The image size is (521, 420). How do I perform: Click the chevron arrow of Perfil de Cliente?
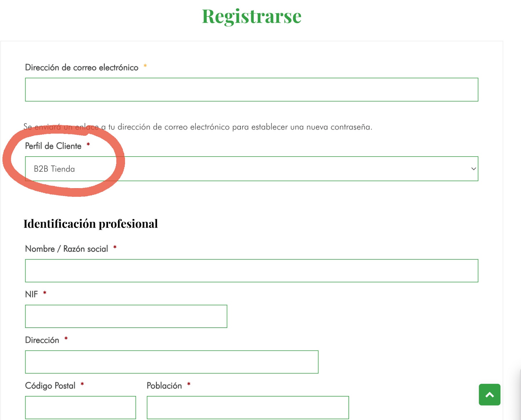click(x=474, y=169)
